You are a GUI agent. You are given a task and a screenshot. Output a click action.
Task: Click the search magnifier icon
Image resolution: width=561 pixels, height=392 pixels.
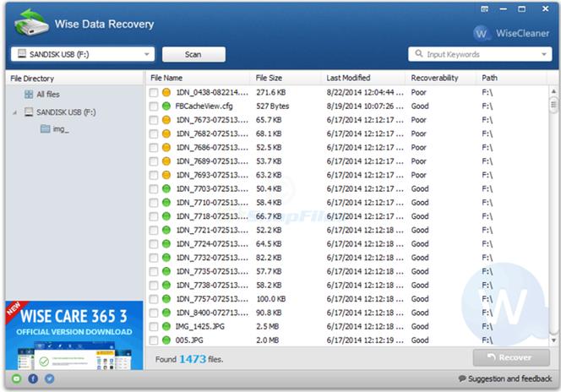(418, 54)
